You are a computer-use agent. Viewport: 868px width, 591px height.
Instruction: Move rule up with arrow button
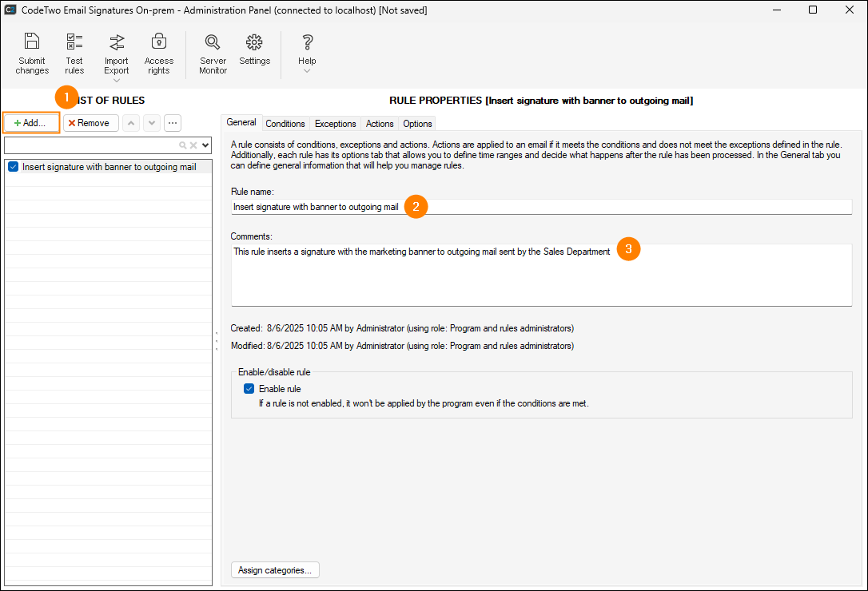(x=131, y=123)
